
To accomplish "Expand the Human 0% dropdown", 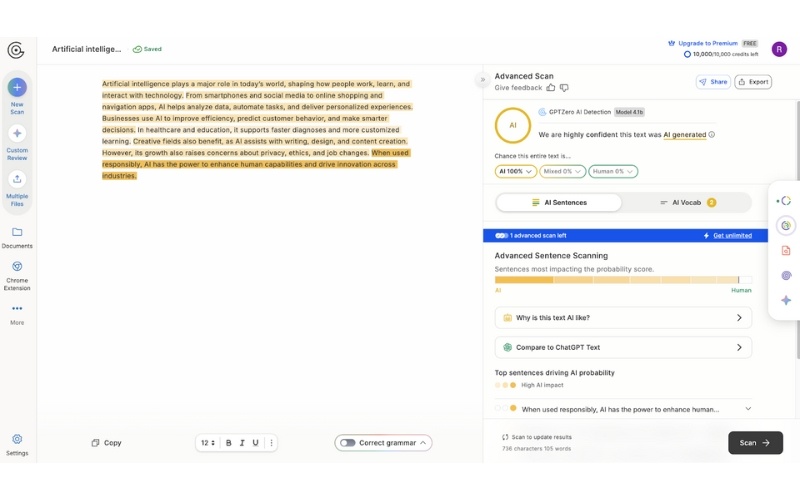I will tap(613, 171).
